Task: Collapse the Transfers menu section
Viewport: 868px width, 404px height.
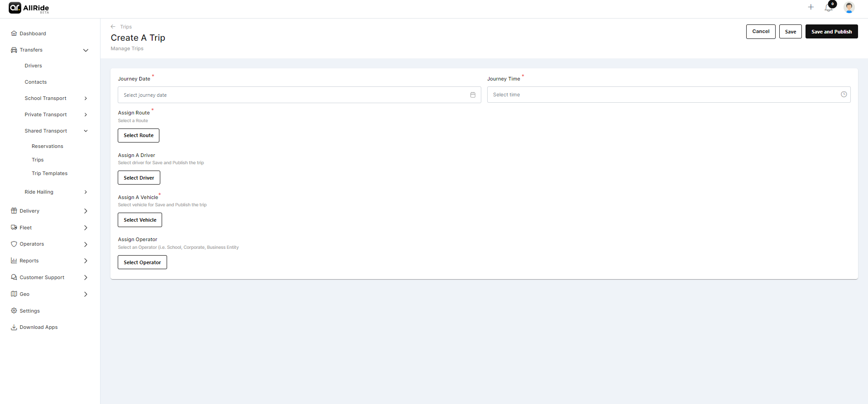Action: pos(86,50)
